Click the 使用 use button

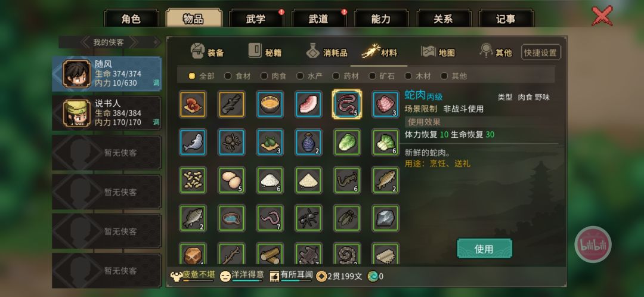(484, 249)
